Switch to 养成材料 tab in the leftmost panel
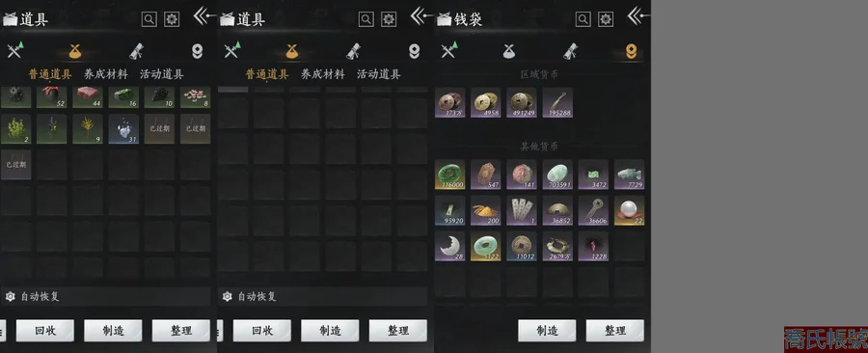This screenshot has width=868, height=353. (x=106, y=74)
